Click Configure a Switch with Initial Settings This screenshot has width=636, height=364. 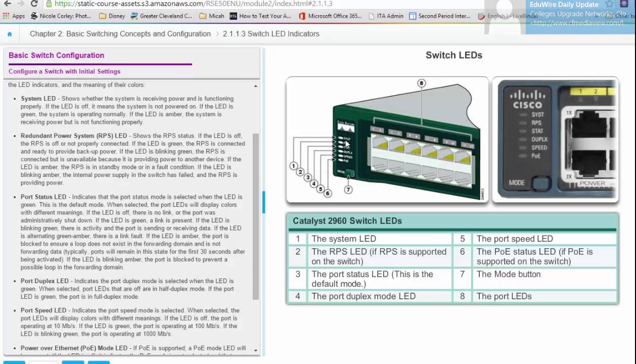point(64,71)
